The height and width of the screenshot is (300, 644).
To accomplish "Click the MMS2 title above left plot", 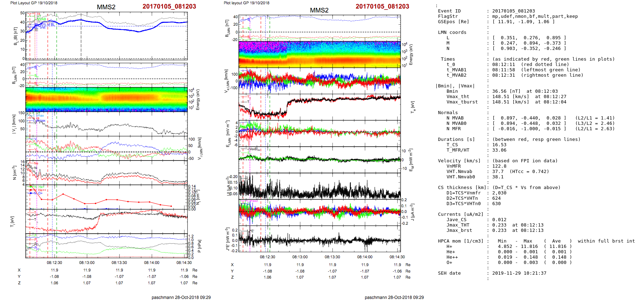I will coord(106,7).
